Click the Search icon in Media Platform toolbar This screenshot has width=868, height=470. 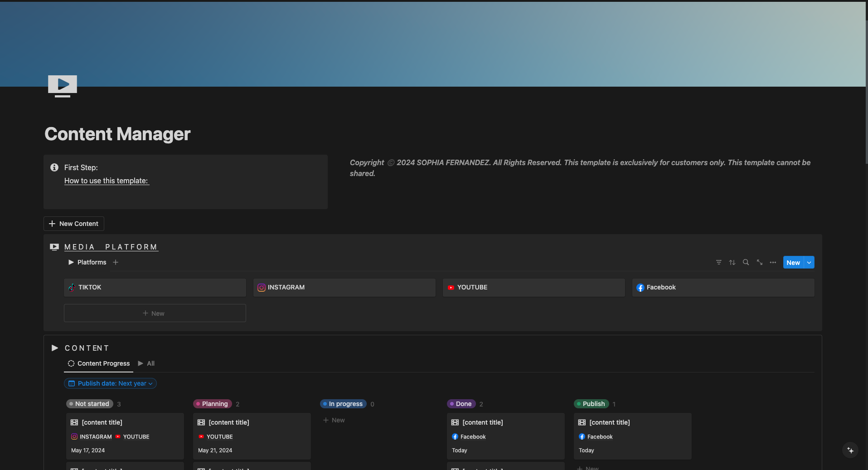click(746, 262)
